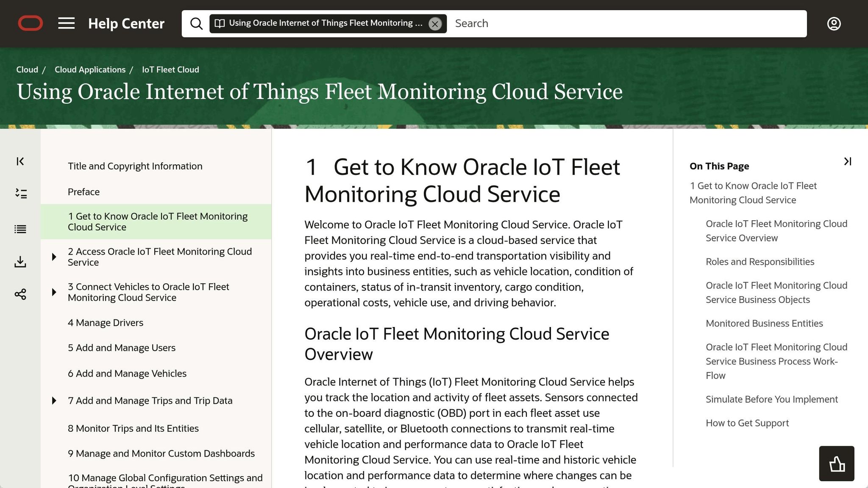The height and width of the screenshot is (488, 868).
Task: Click the main chapter 1 heading
Action: 462,180
